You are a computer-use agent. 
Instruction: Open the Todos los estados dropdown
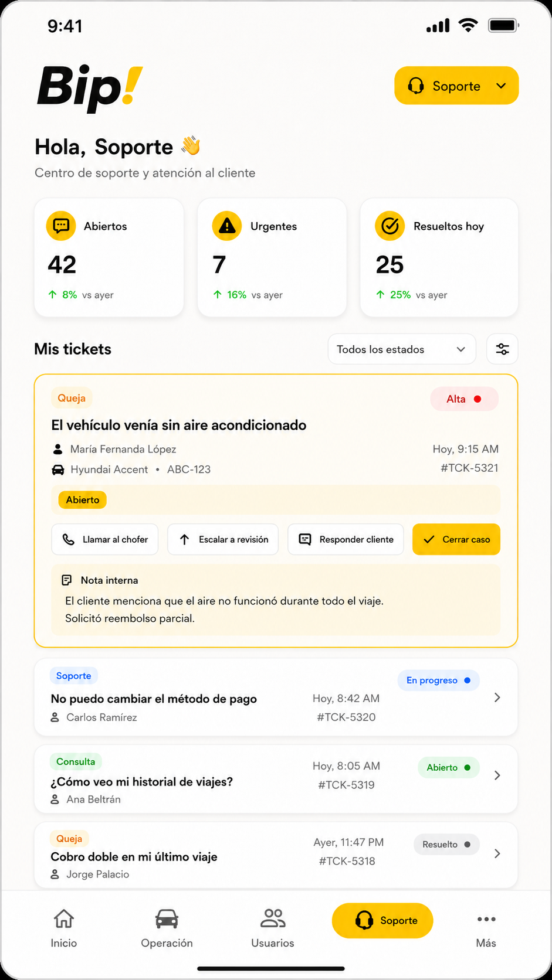[402, 349]
